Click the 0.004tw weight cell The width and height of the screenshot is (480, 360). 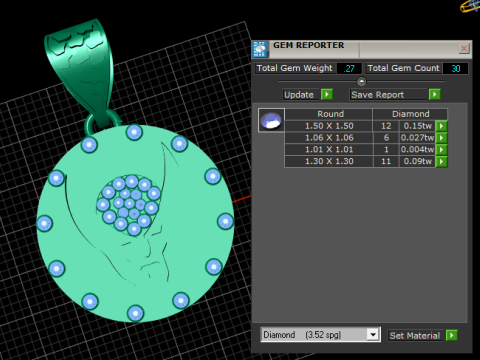[417, 149]
